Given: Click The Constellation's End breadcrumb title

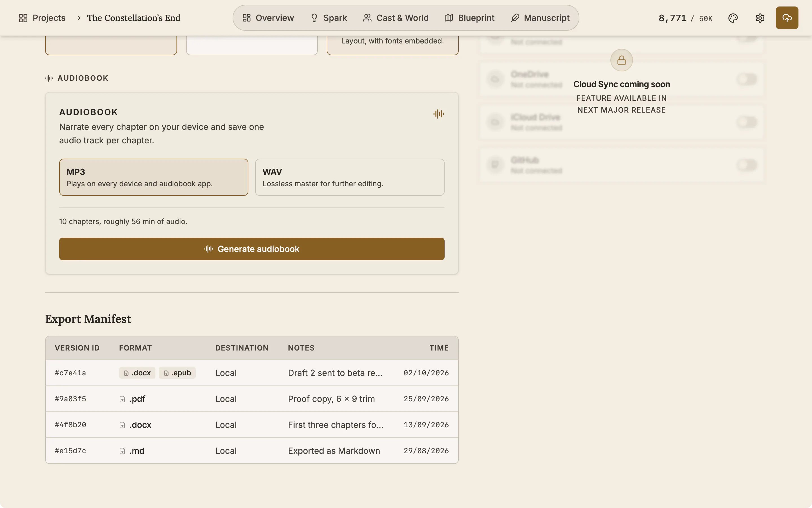Looking at the screenshot, I should click(x=134, y=18).
